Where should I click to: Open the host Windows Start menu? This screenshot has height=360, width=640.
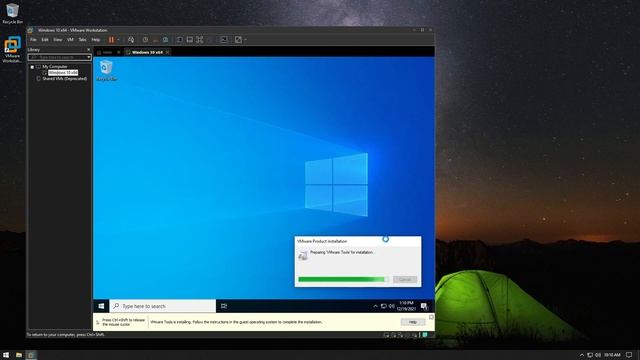pos(6,355)
